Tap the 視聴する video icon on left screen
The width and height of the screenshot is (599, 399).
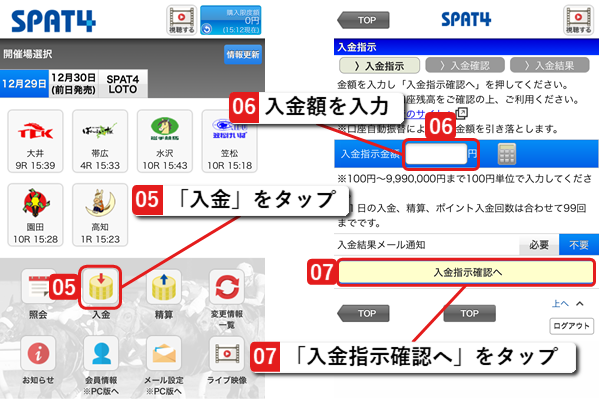point(181,20)
